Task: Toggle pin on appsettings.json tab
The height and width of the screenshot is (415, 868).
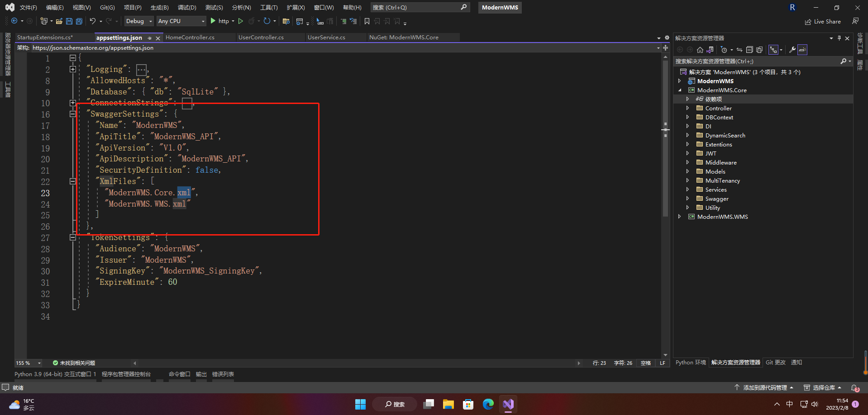Action: click(x=150, y=38)
